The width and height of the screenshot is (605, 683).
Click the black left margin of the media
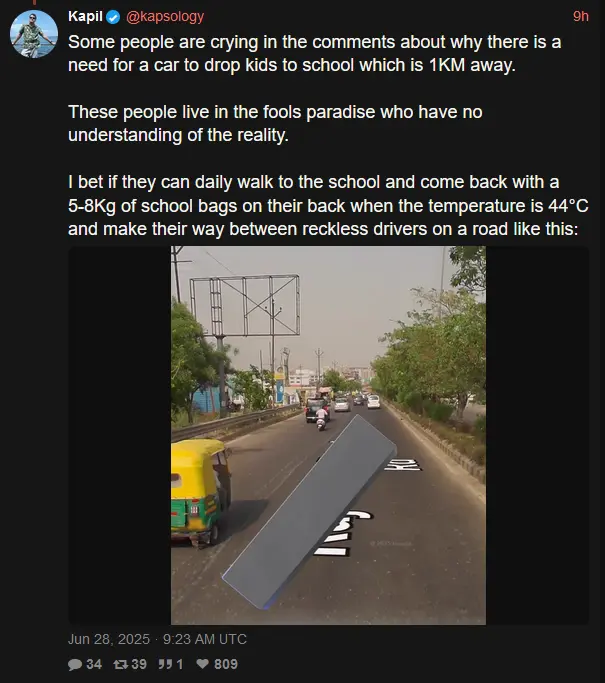click(119, 435)
